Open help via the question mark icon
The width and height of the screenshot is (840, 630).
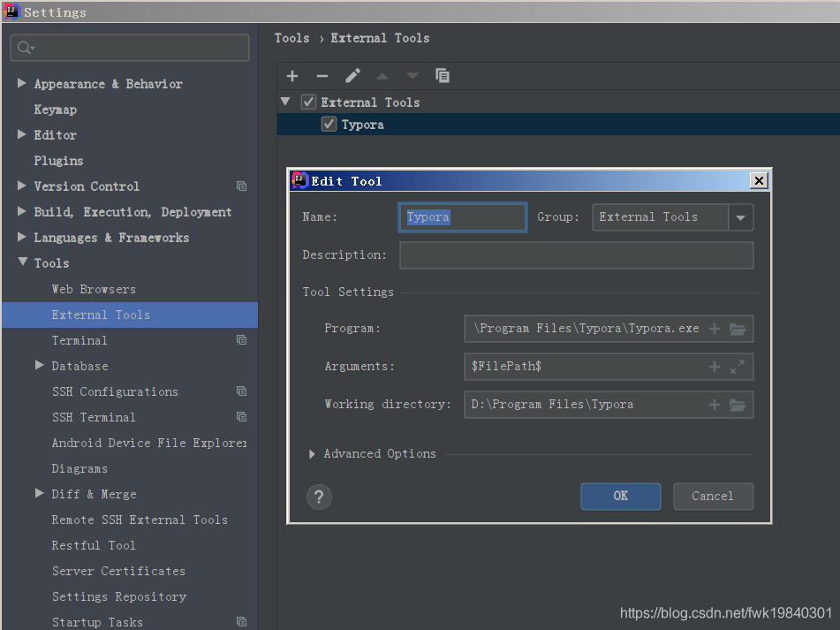[319, 497]
